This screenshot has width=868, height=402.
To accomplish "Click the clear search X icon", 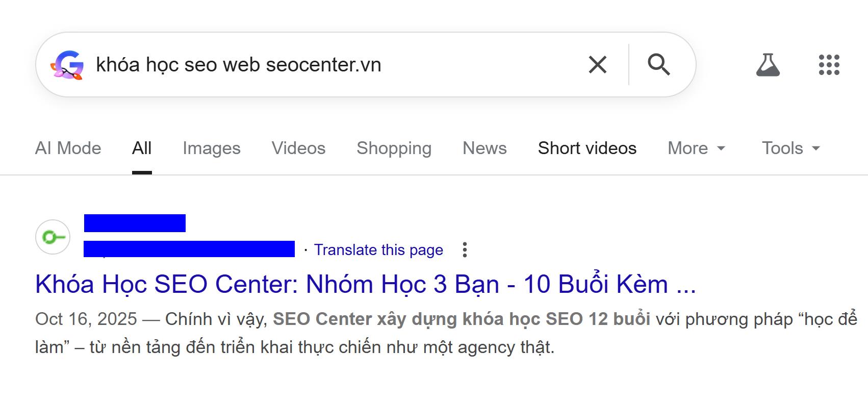I will click(x=596, y=65).
